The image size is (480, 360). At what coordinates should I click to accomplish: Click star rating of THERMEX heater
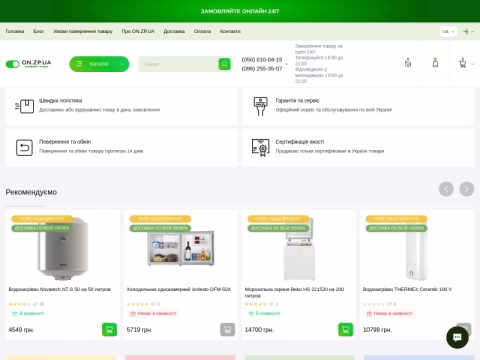coord(374,304)
